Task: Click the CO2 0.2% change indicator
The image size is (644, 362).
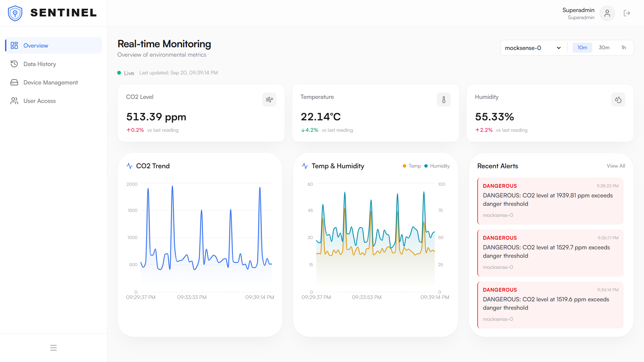Action: click(135, 130)
